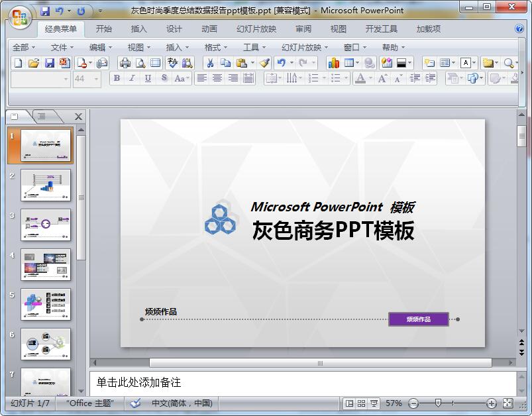Expand the Paste options arrow
532x416 pixels.
[x=252, y=63]
